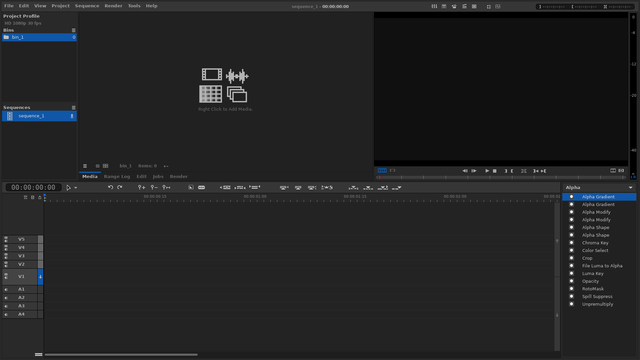Select the Luma Key filter
The width and height of the screenshot is (640, 360).
pyautogui.click(x=593, y=273)
